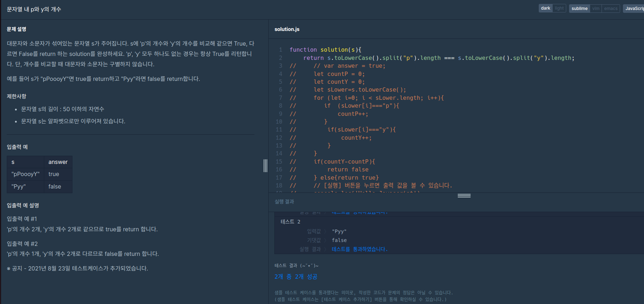Select sublime keybinding mode
Viewport: 644px width, 304px height.
(x=579, y=9)
